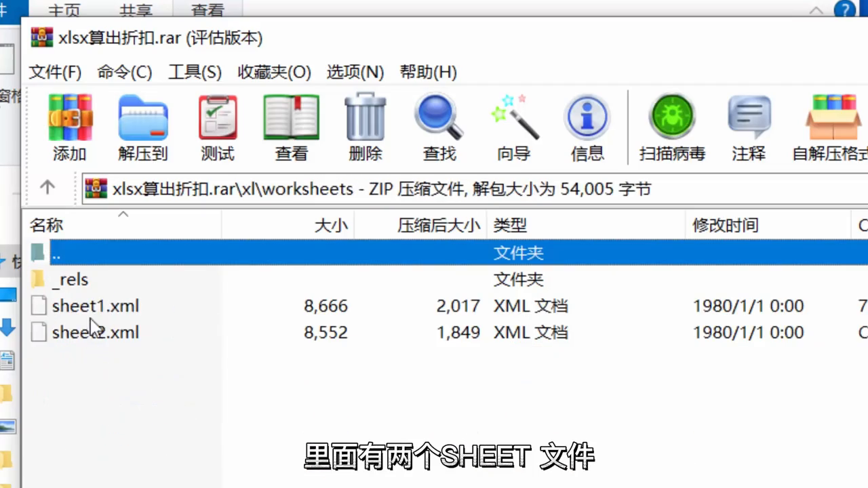
Task: Click the 添加 (Add) toolbar icon
Action: click(70, 117)
